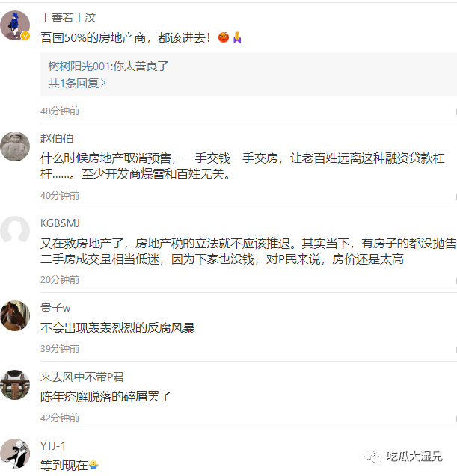
Task: Click 赵伯伯's avatar photo
Action: click(15, 146)
